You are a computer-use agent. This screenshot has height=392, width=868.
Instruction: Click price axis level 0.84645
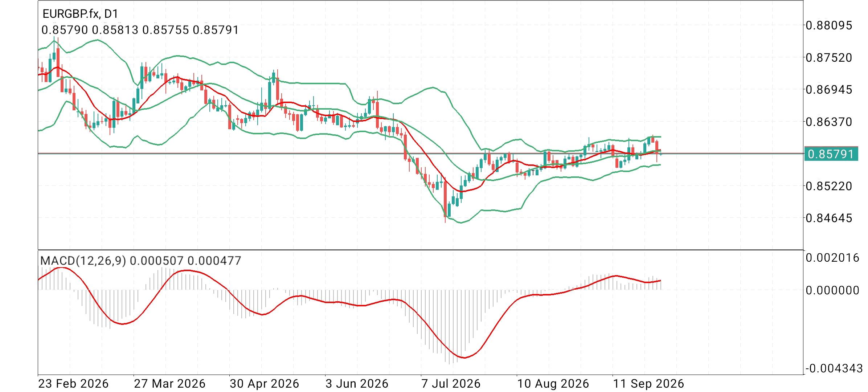[829, 218]
